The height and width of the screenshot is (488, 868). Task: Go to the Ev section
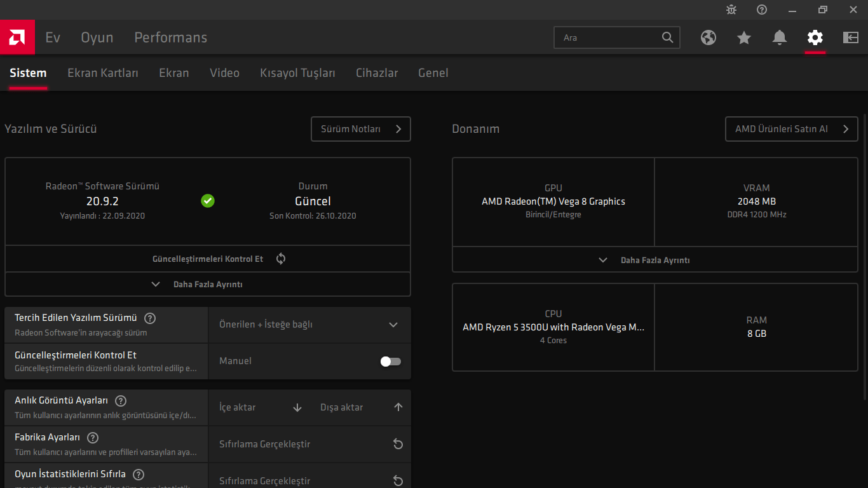click(53, 37)
